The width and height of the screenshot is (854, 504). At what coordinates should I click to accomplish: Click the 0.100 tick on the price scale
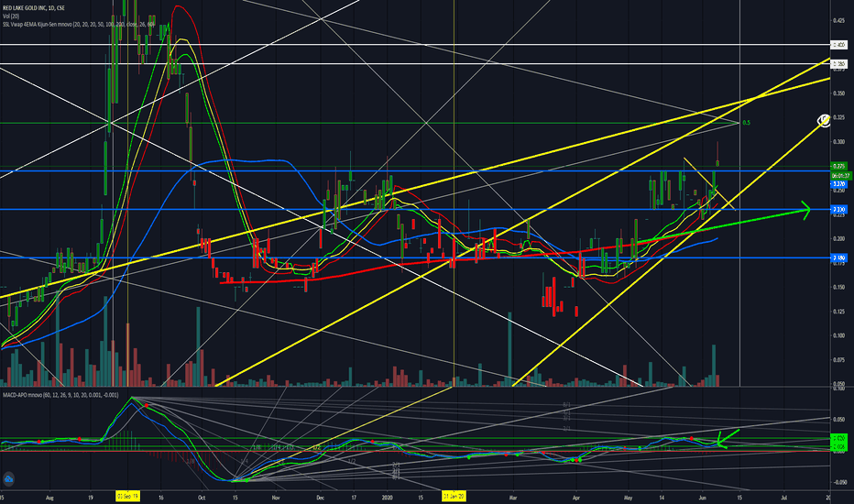pos(838,335)
